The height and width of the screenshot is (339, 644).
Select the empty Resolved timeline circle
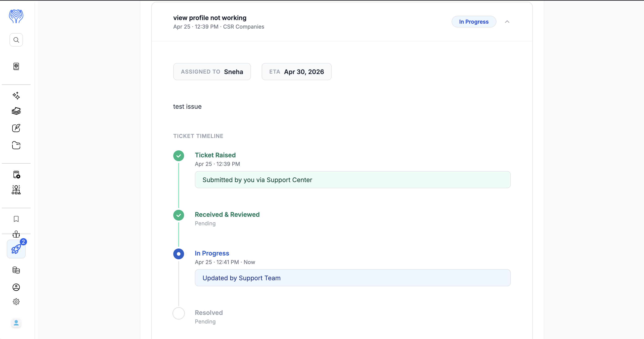178,314
